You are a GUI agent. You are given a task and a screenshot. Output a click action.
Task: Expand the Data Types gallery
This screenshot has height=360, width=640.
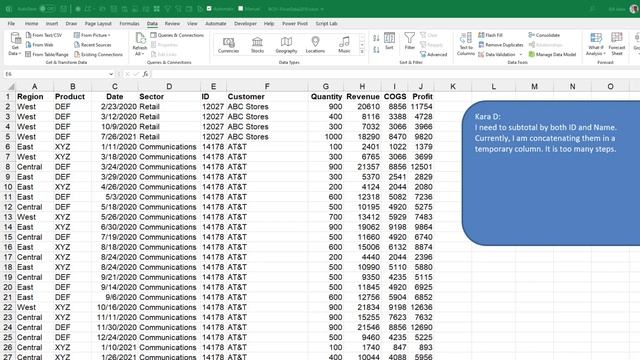click(x=362, y=52)
